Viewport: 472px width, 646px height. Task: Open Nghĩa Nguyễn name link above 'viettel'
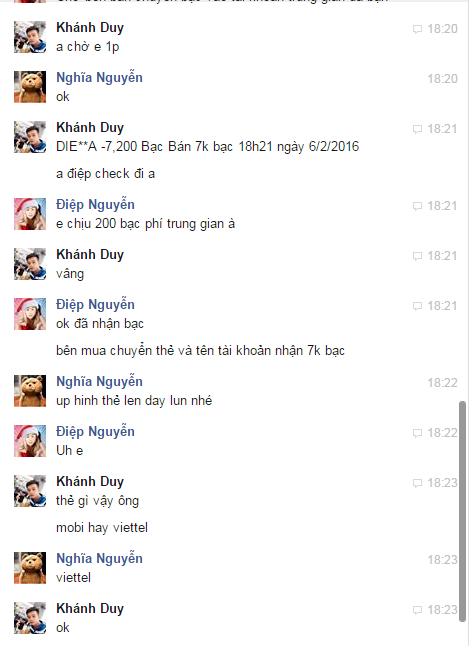pos(99,559)
